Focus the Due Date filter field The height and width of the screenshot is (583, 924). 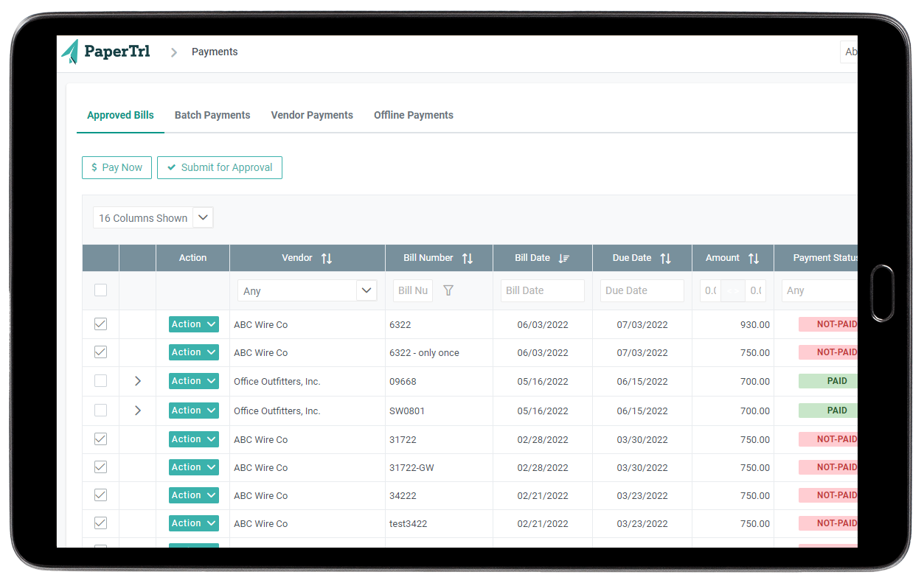pyautogui.click(x=642, y=290)
